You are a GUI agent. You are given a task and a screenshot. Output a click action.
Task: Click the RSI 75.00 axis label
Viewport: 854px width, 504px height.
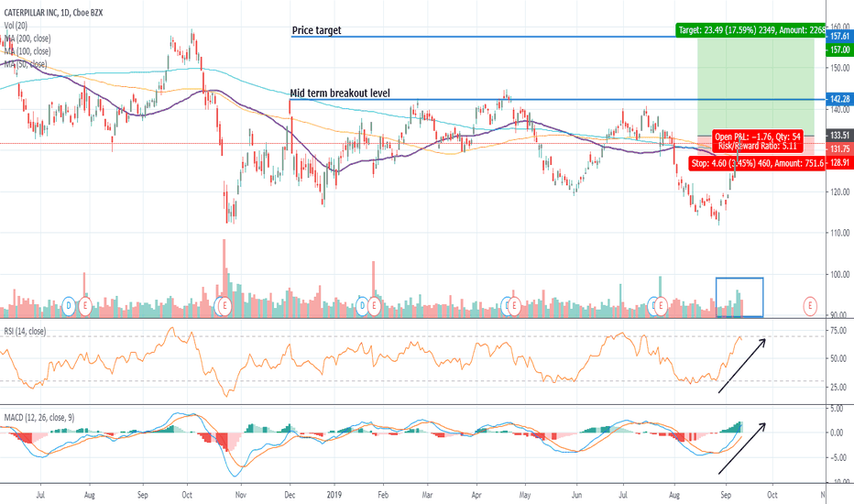(x=839, y=331)
